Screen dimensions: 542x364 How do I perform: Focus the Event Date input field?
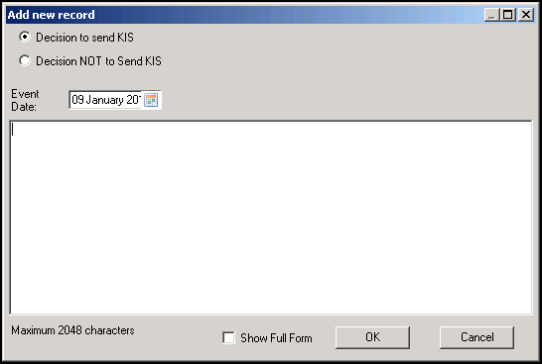105,100
